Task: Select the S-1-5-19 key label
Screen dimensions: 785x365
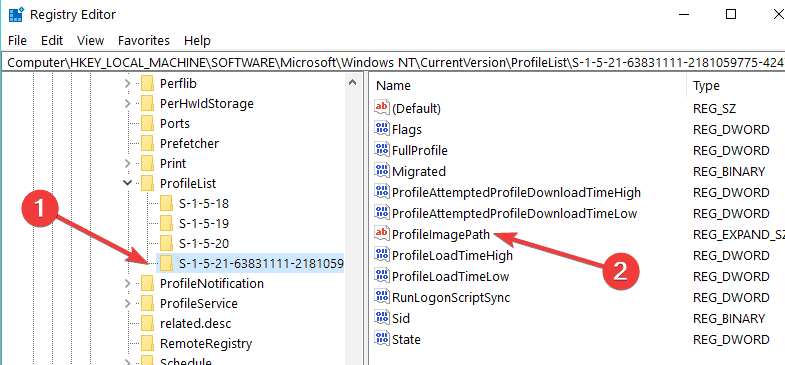Action: coord(203,224)
